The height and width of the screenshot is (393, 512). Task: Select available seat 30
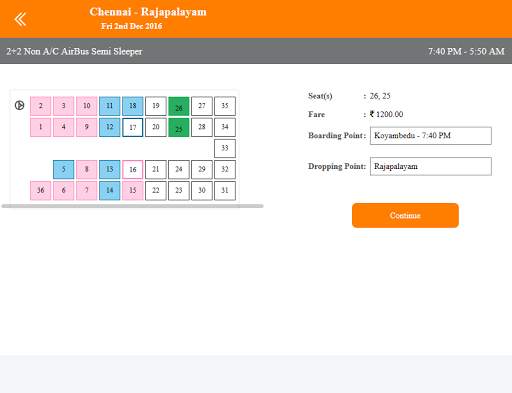(202, 191)
